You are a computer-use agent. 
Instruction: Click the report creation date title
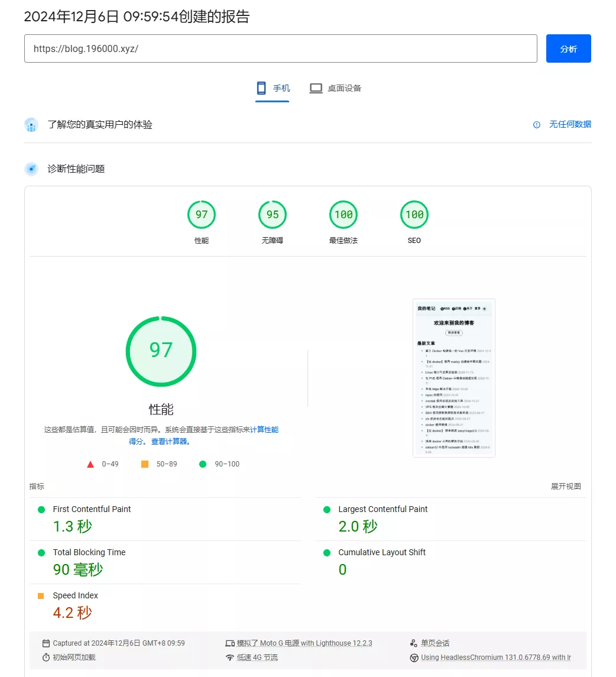(x=137, y=17)
